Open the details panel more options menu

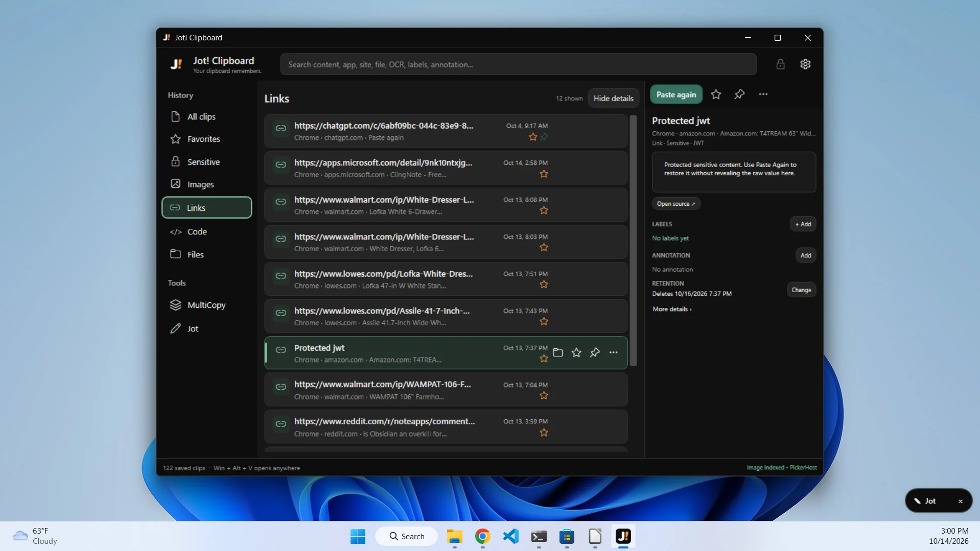coord(763,94)
